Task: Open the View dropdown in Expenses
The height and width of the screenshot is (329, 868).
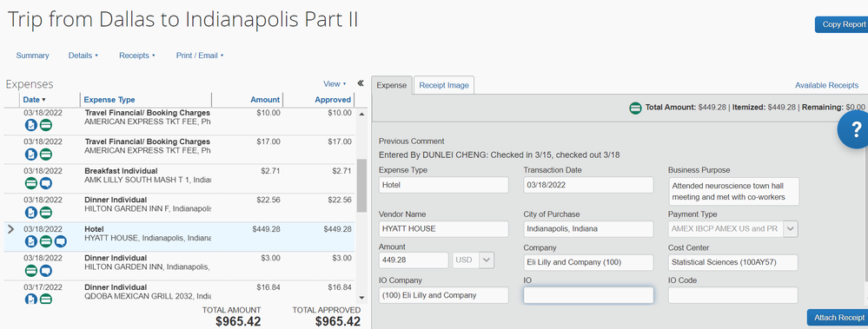Action: pos(335,84)
